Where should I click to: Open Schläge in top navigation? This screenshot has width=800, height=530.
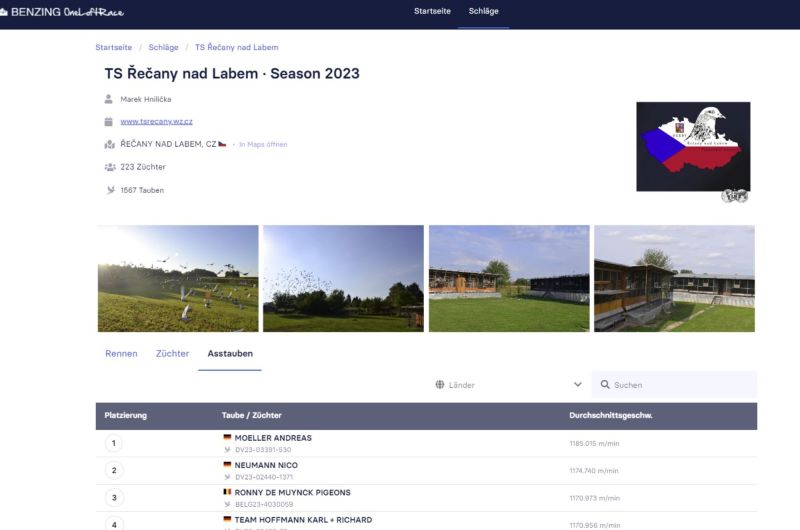[484, 11]
